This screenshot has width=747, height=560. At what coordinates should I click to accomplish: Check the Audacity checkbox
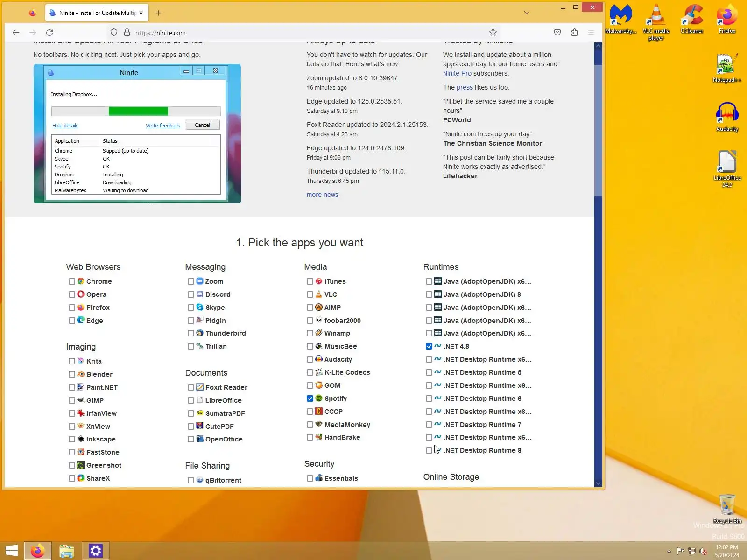coord(310,359)
